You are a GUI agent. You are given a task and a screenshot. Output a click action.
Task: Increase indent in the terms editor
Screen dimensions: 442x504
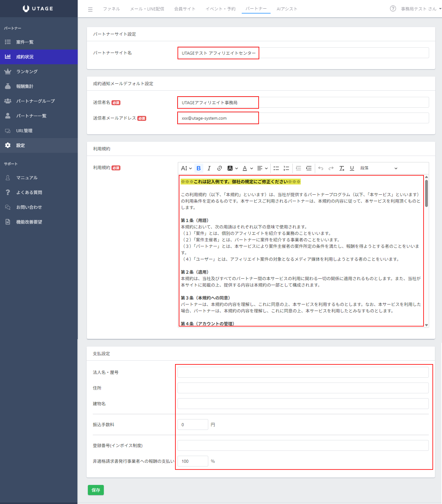[309, 168]
